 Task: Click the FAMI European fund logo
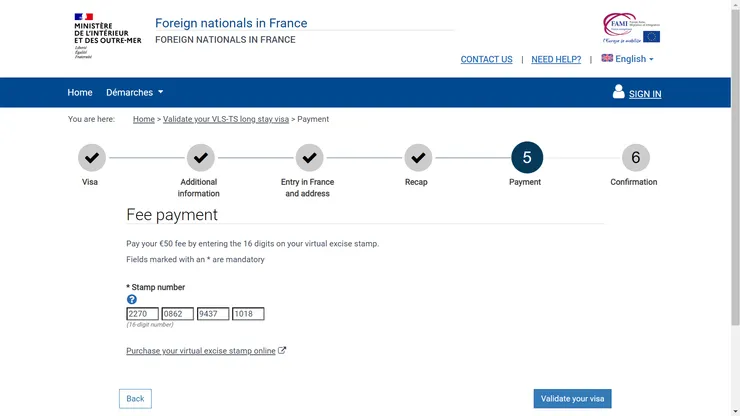[x=631, y=29]
